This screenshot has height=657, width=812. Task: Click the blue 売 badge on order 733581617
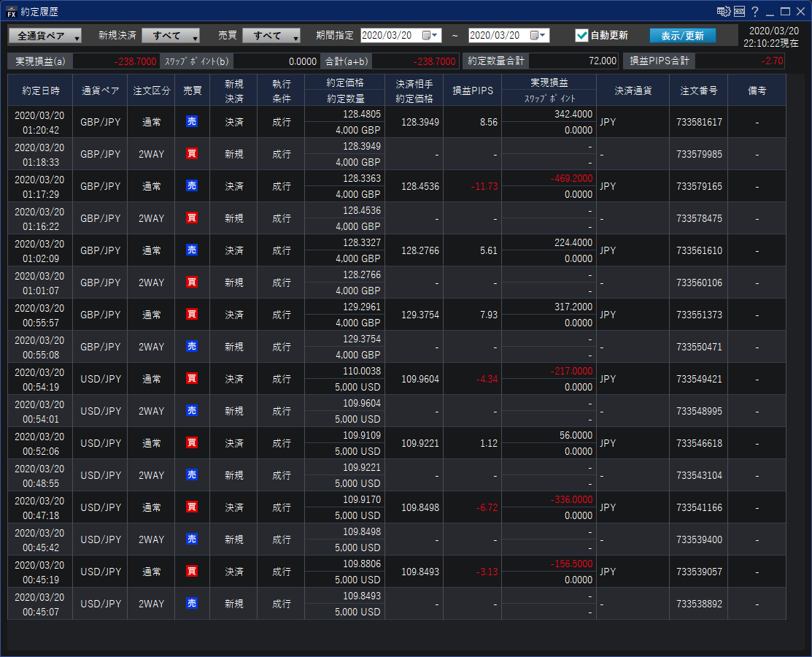coord(192,122)
